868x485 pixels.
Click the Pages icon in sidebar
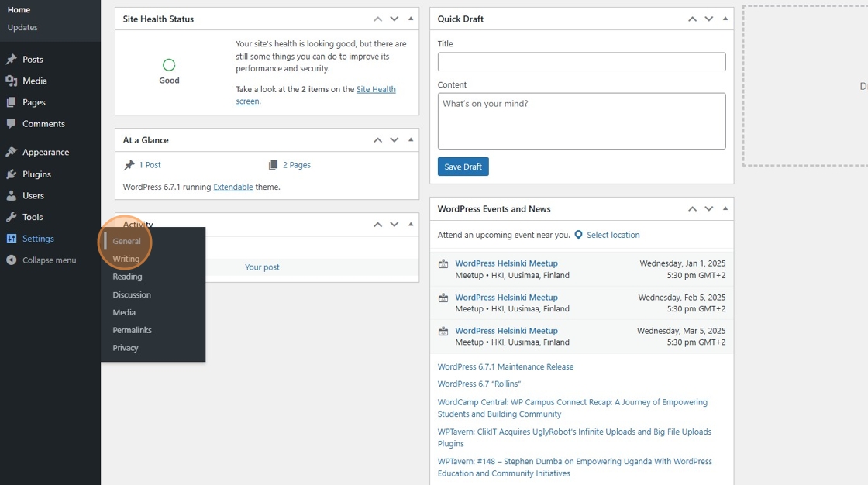[x=11, y=102]
